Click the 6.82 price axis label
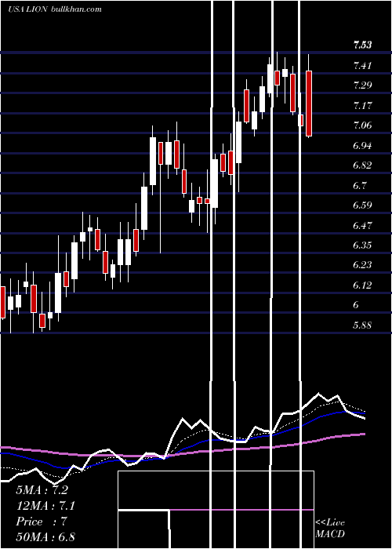The image size is (392, 549). click(362, 165)
